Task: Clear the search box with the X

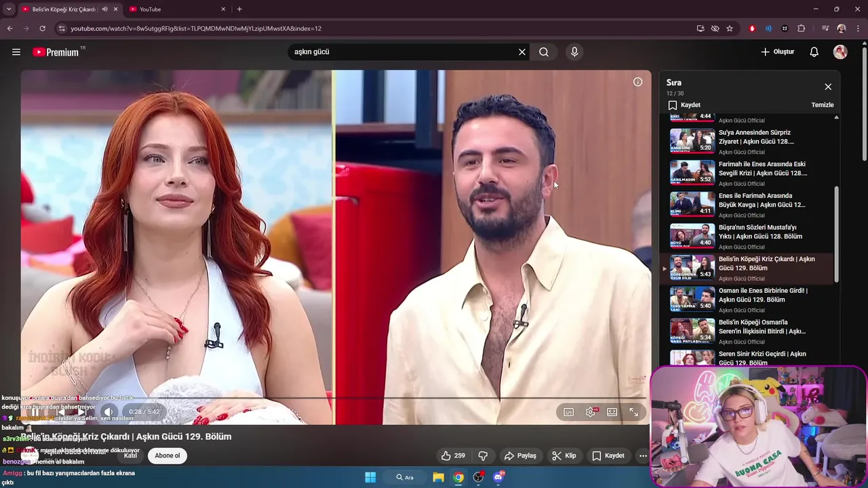Action: tap(522, 52)
